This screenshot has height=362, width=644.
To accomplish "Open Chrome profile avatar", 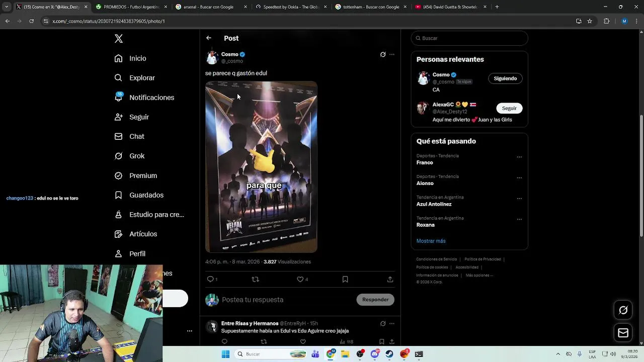I will (624, 21).
